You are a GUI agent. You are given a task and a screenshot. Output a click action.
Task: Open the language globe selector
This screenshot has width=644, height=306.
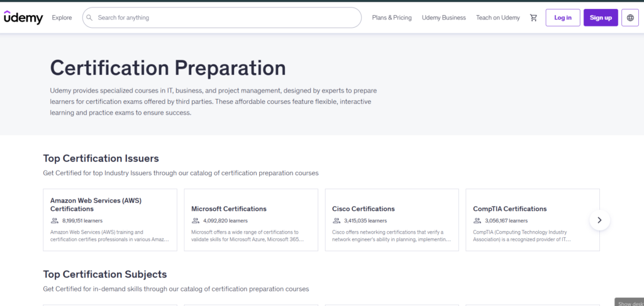pos(630,18)
